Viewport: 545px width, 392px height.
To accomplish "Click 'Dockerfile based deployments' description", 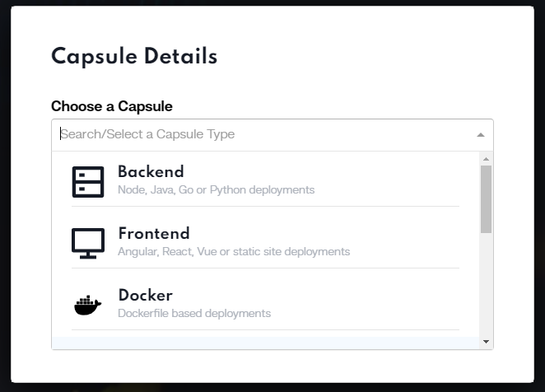I will point(194,314).
